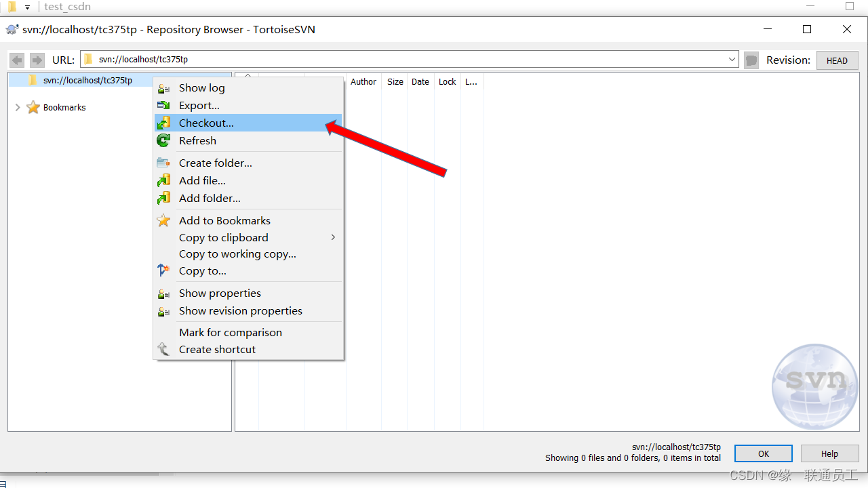Image resolution: width=868 pixels, height=488 pixels.
Task: Click the HEAD revision button
Action: coord(837,60)
